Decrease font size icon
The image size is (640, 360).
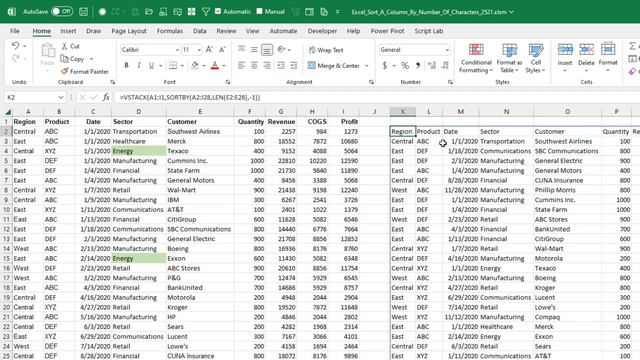point(222,50)
